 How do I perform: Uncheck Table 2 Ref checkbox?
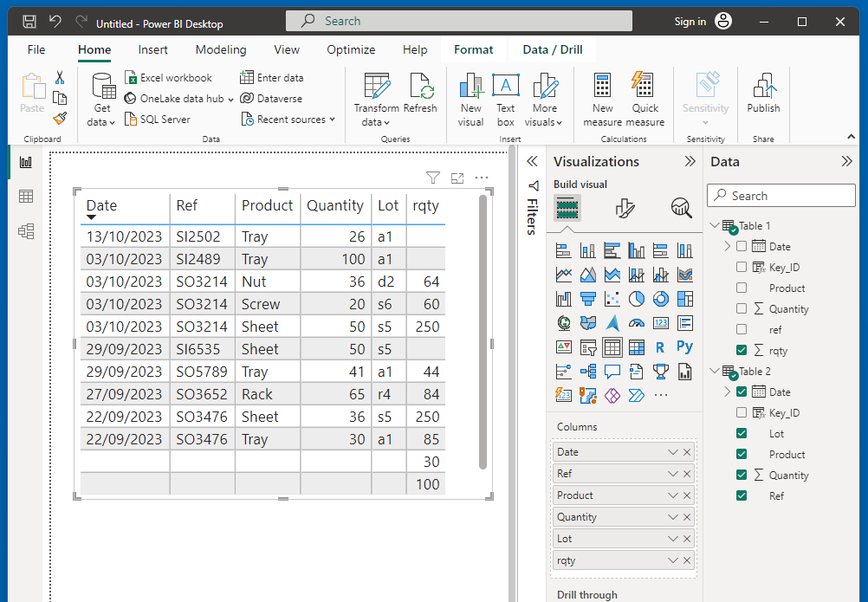pos(742,495)
